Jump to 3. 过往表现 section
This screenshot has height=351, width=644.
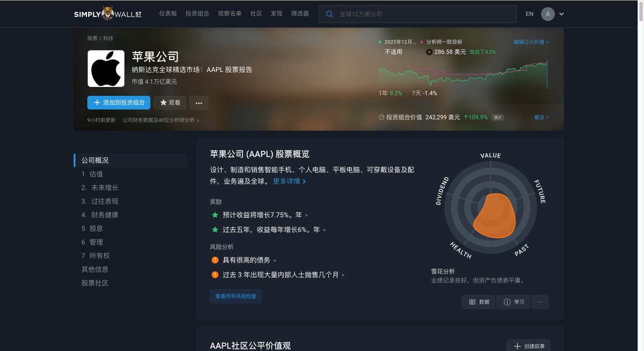100,201
